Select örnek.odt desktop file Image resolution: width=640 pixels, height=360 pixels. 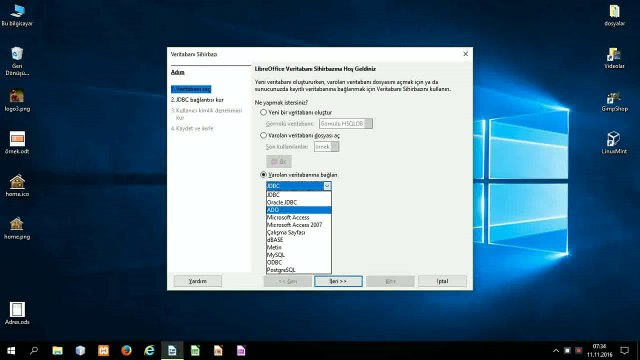(x=17, y=143)
